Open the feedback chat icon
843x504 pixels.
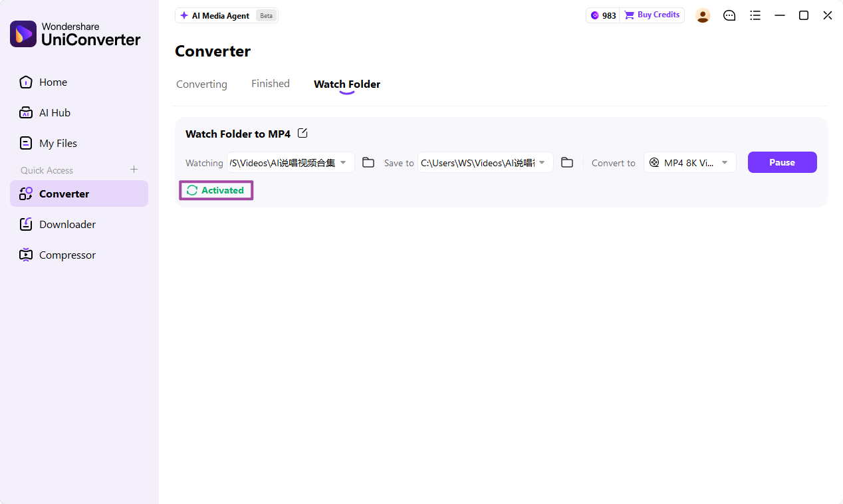point(729,15)
